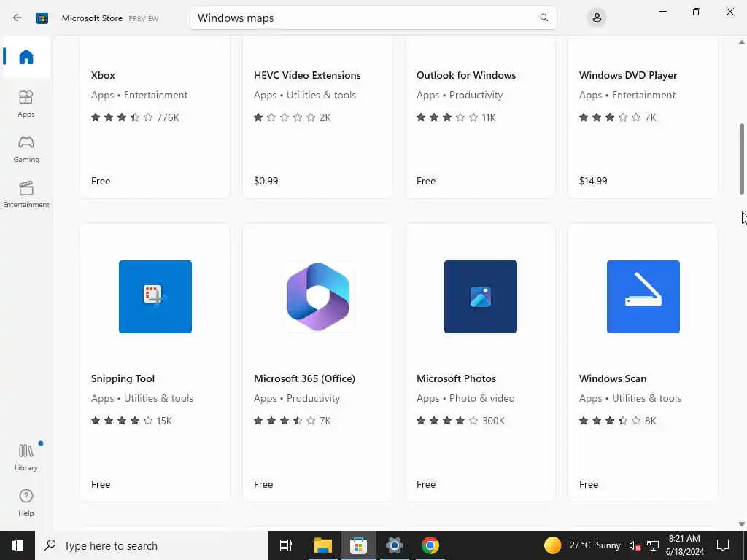Click the Microsoft Store logo icon
This screenshot has height=560, width=747.
coord(42,18)
